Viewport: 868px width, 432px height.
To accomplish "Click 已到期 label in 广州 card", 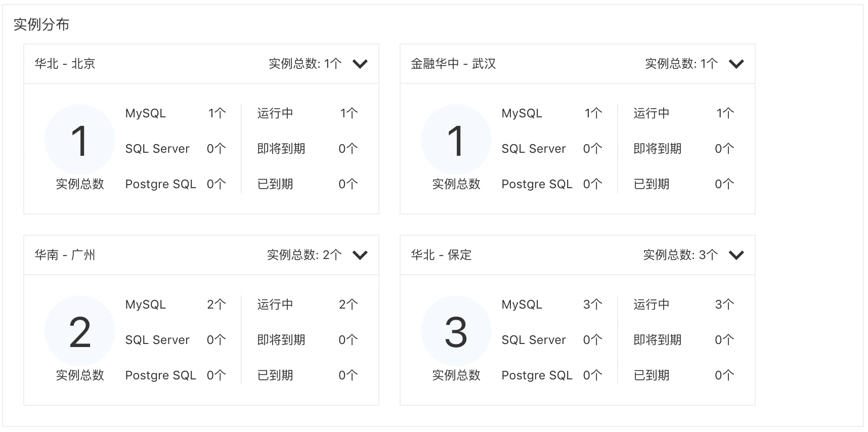I will [x=275, y=375].
